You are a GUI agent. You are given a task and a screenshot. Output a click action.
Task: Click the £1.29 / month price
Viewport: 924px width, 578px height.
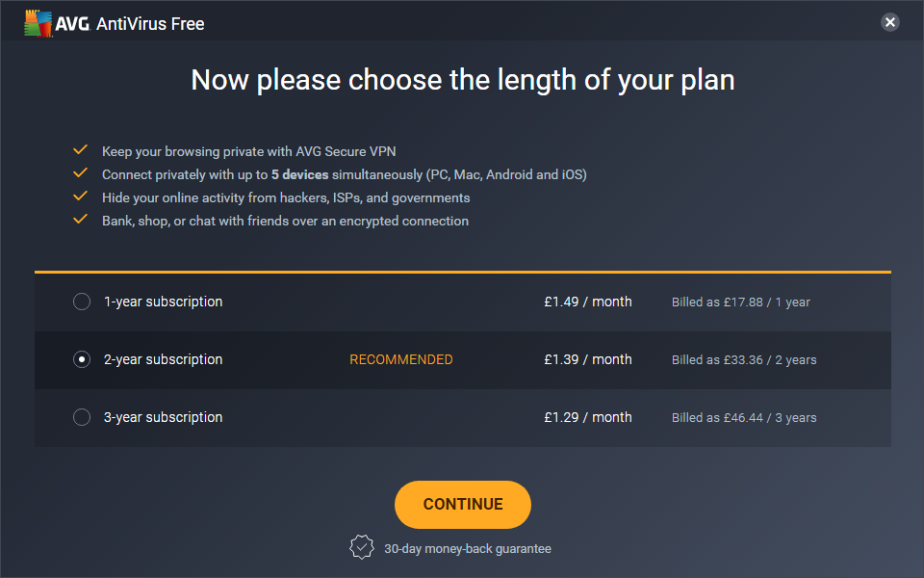tap(587, 417)
